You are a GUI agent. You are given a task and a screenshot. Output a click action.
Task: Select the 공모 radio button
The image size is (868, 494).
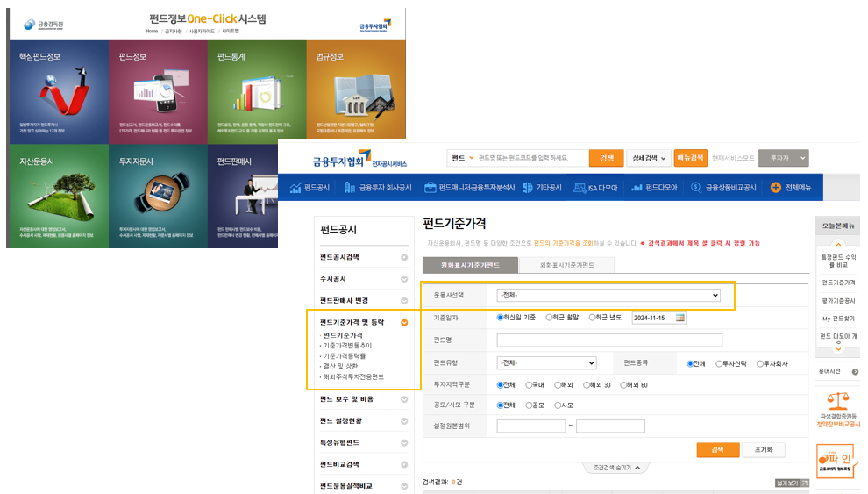click(529, 405)
